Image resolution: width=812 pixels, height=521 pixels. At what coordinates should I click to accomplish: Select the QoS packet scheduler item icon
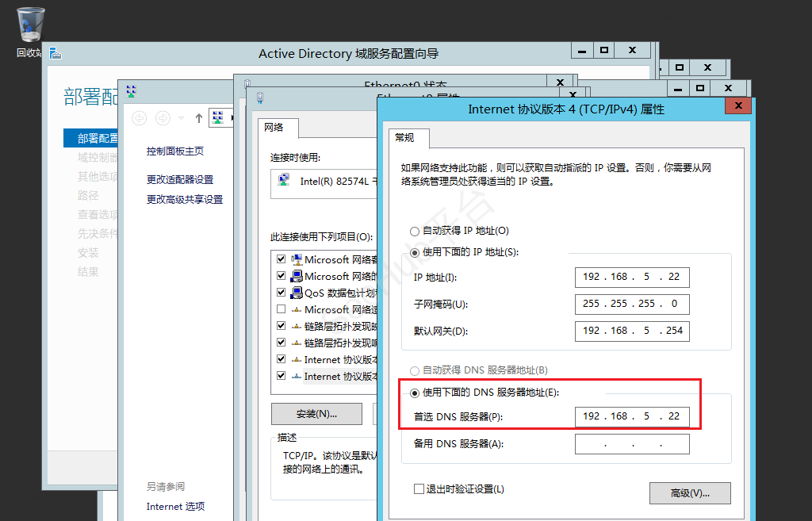(x=297, y=293)
